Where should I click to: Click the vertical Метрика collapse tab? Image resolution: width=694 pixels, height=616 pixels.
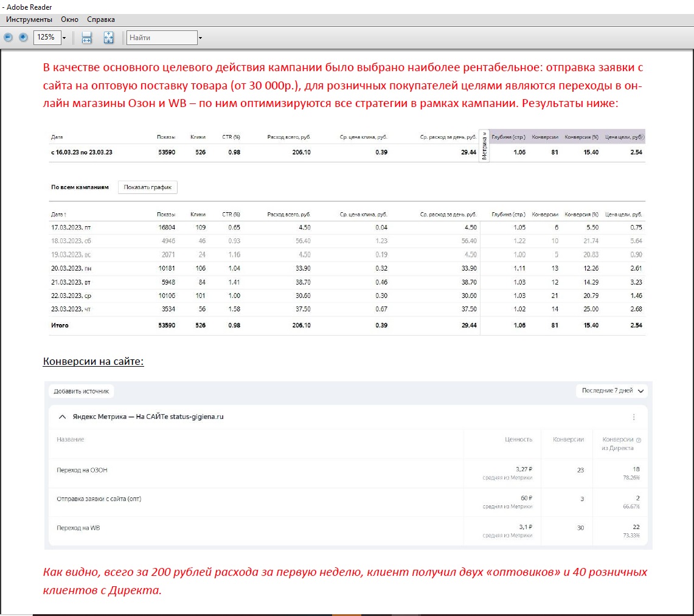pyautogui.click(x=484, y=145)
